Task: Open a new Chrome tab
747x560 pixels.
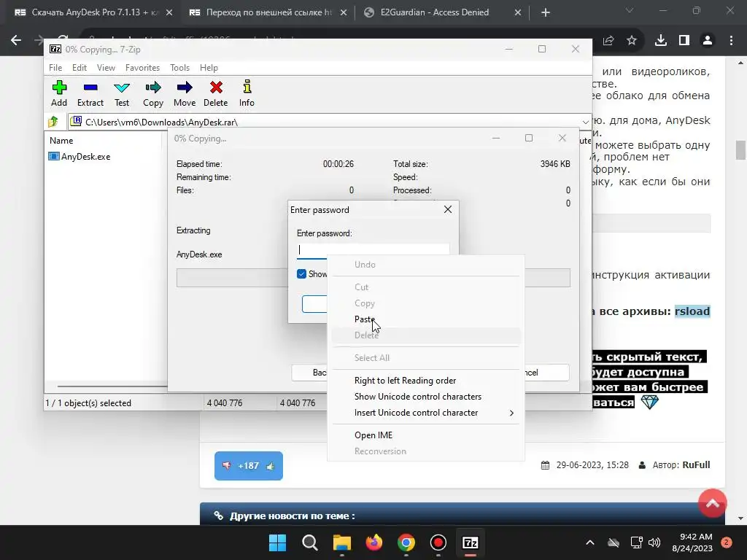Action: tap(546, 13)
